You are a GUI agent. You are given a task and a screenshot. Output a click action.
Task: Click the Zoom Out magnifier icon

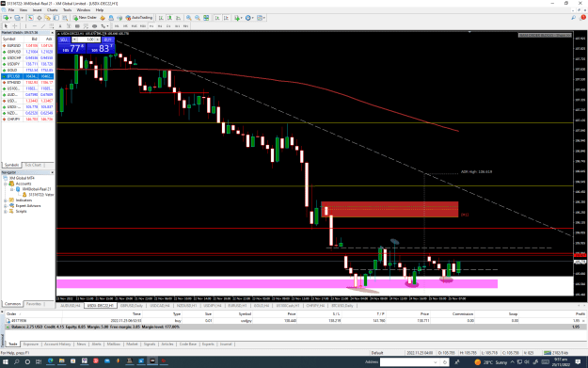[x=198, y=18]
